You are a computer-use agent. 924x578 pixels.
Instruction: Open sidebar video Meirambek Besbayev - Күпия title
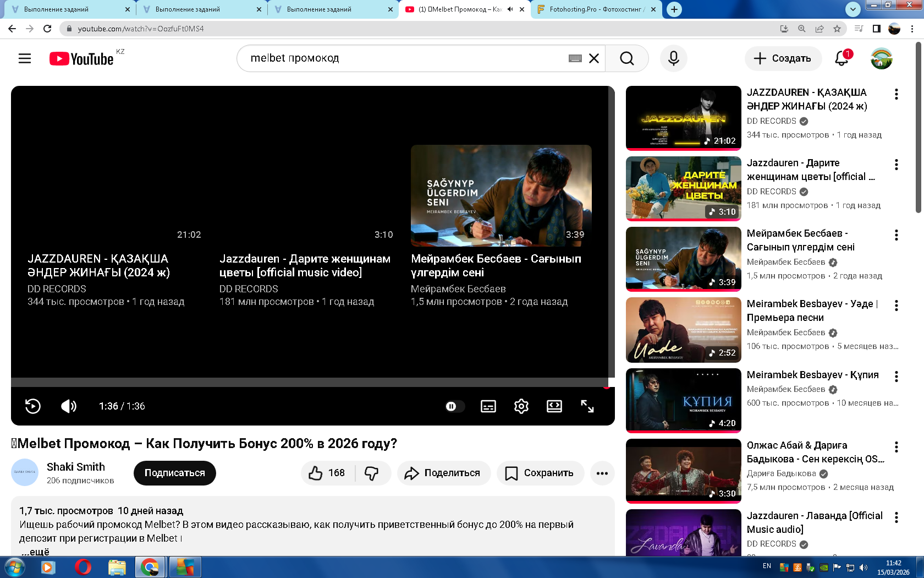pyautogui.click(x=812, y=375)
